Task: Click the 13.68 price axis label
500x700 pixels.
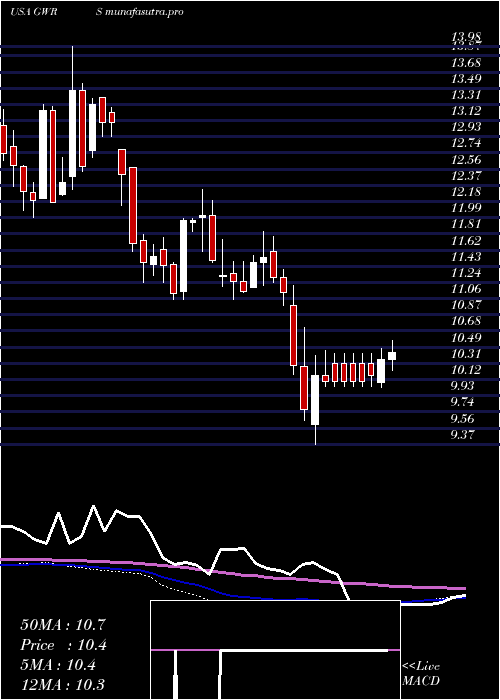Action: pyautogui.click(x=466, y=62)
